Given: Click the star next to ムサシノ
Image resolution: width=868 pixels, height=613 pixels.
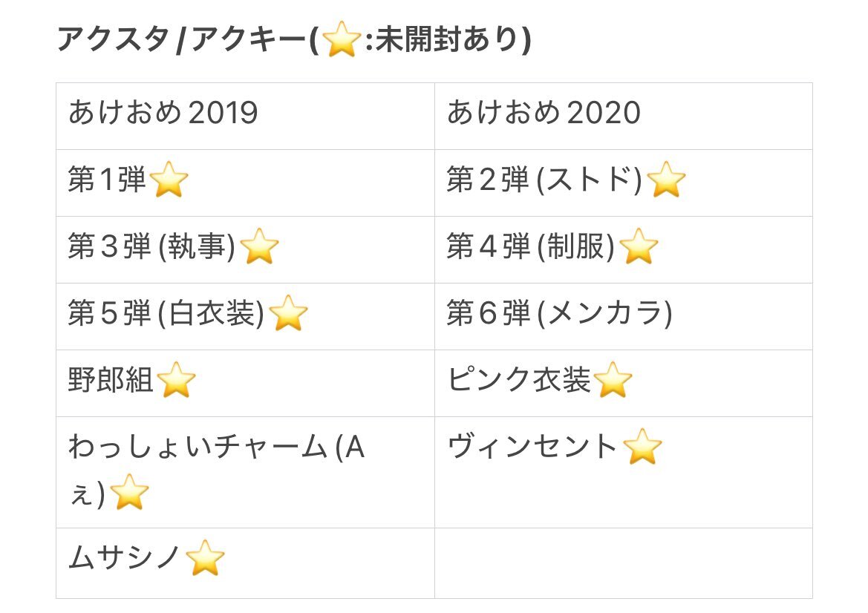Looking at the screenshot, I should [205, 557].
